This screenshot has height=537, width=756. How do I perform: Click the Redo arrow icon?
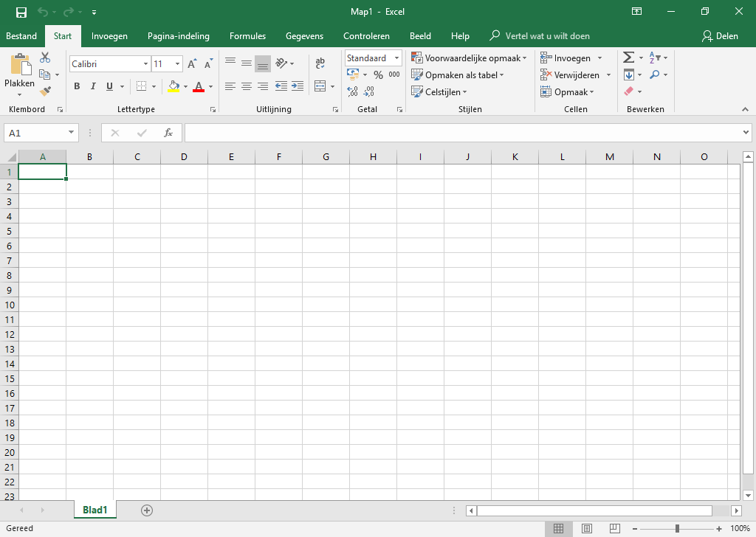click(x=69, y=12)
